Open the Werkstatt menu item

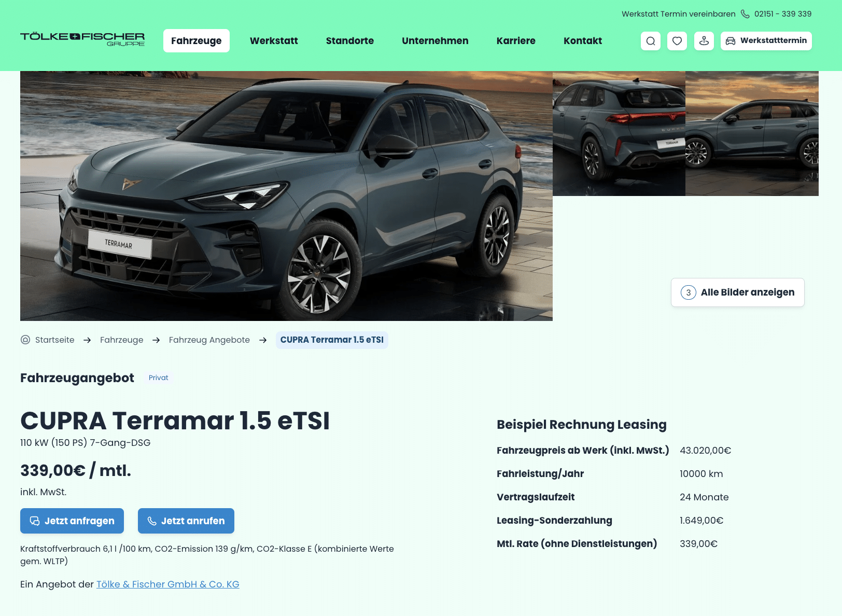[274, 41]
